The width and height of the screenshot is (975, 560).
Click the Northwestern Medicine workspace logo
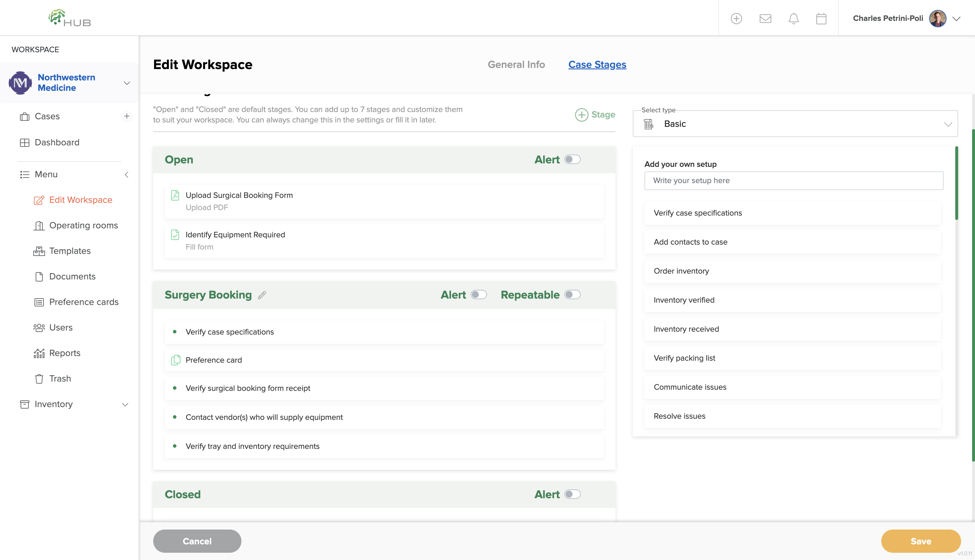(20, 83)
